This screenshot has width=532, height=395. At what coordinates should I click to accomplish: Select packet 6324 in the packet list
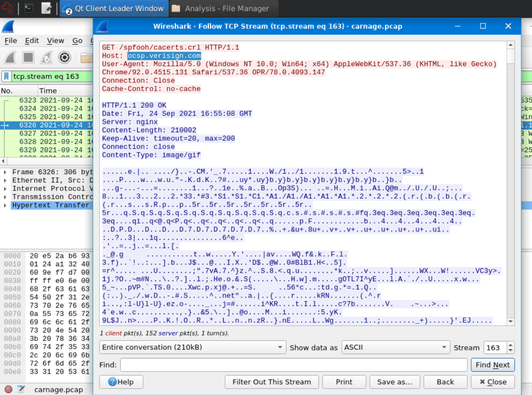tap(46, 109)
